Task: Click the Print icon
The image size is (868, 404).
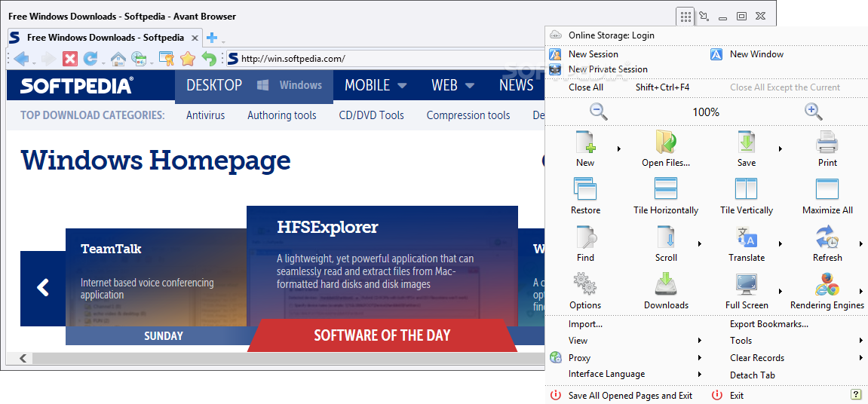Action: tap(827, 142)
